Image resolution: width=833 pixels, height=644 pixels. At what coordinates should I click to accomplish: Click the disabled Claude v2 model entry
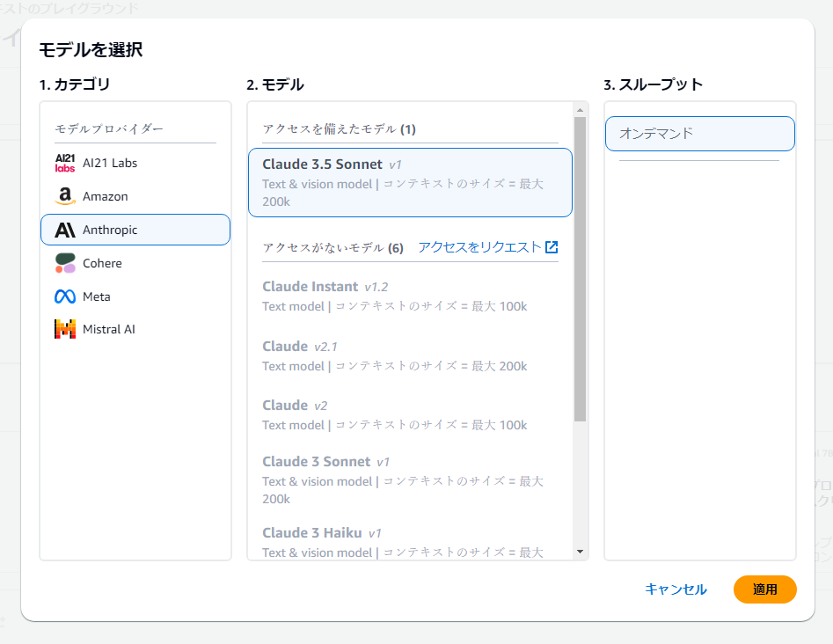[410, 415]
